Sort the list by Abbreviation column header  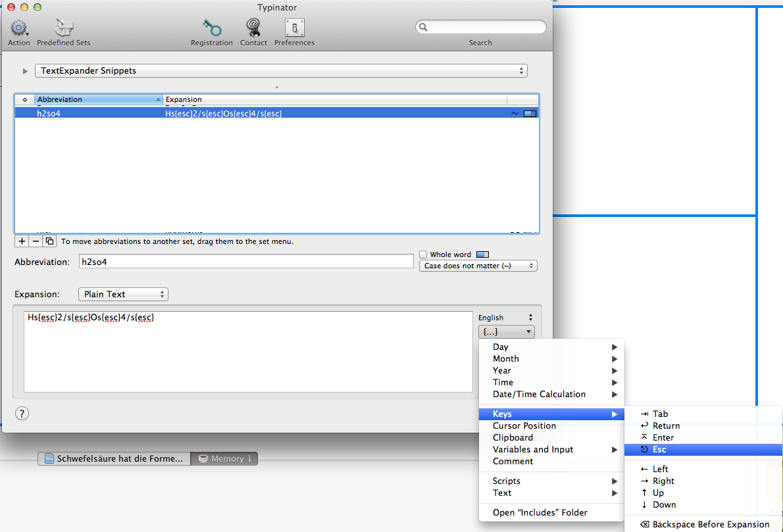click(99, 99)
